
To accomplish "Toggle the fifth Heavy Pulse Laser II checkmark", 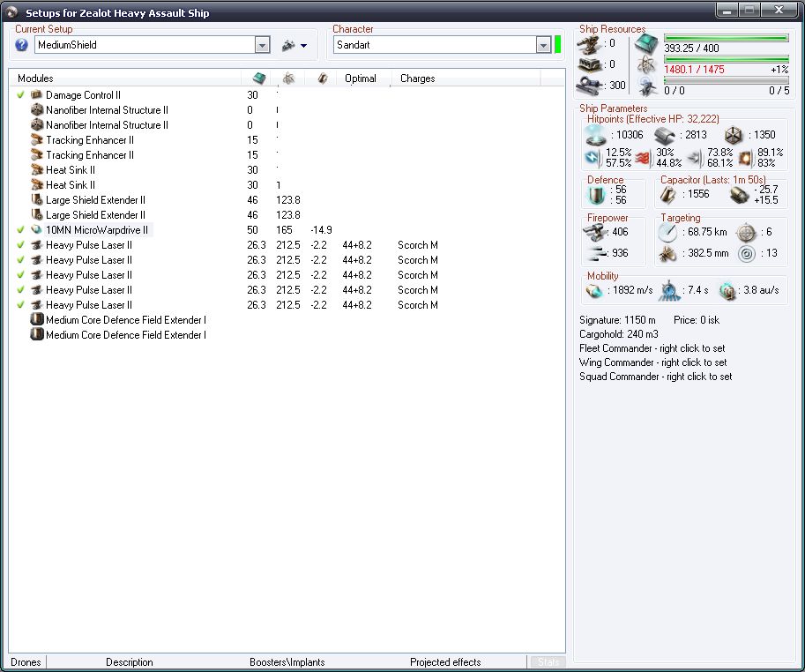I will (x=20, y=304).
